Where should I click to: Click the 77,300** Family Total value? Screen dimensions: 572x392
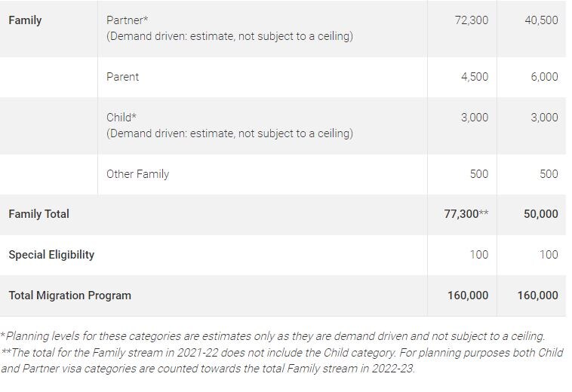point(466,214)
